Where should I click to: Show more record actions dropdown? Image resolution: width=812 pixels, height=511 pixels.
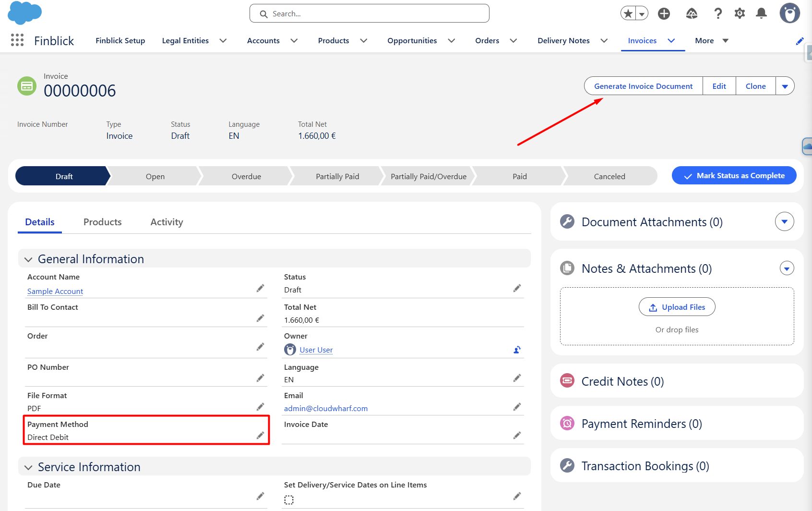pos(785,86)
